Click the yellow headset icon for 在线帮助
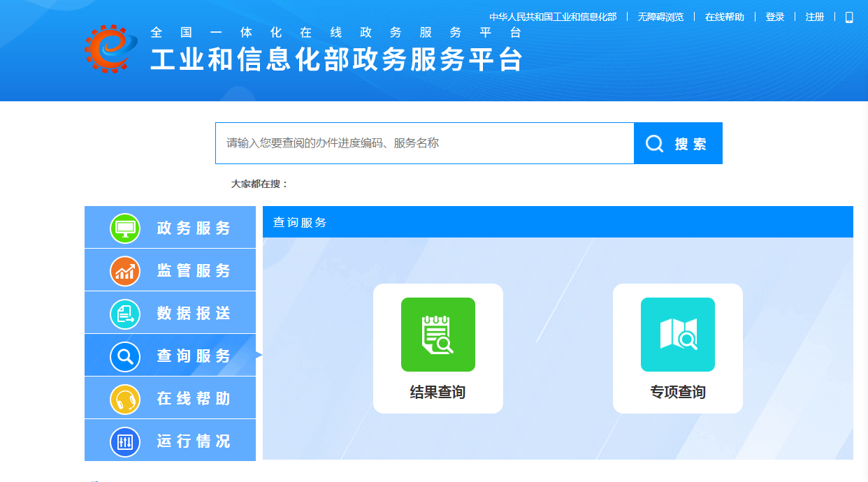 coord(125,399)
